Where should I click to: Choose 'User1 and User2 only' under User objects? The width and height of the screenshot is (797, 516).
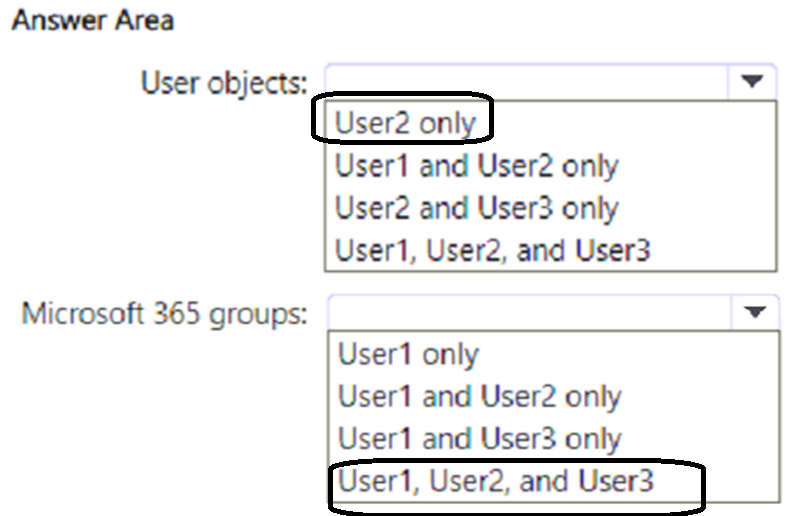[x=477, y=165]
